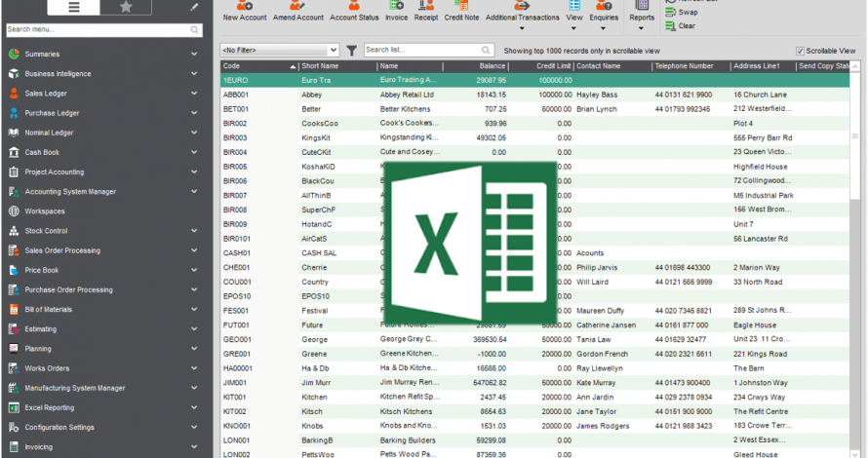Click the Amend Account icon
Viewport: 868px width, 458px height.
[x=297, y=6]
